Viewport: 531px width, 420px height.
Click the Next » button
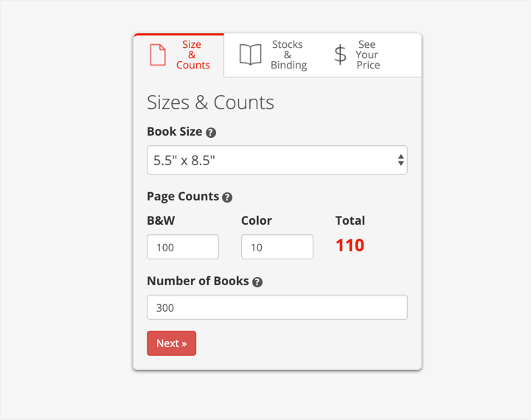(171, 343)
